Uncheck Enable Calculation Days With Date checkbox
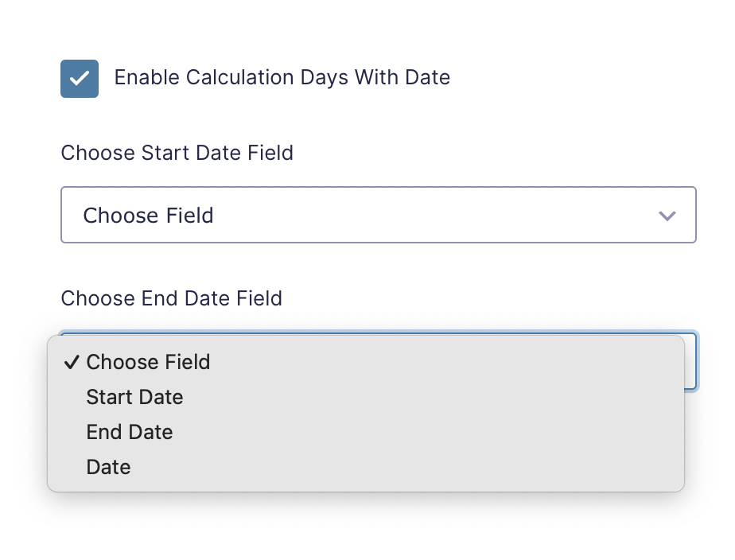The height and width of the screenshot is (560, 735). coord(80,78)
